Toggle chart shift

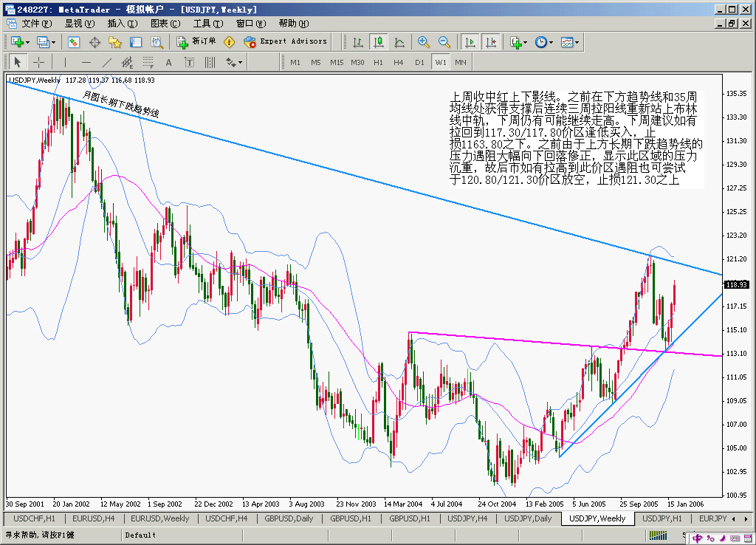(491, 42)
